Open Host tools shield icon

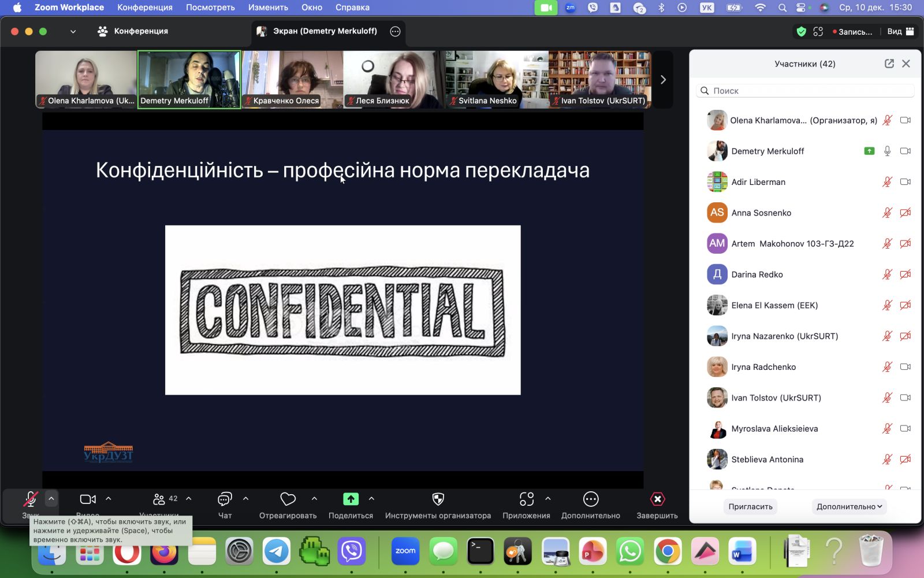point(438,499)
